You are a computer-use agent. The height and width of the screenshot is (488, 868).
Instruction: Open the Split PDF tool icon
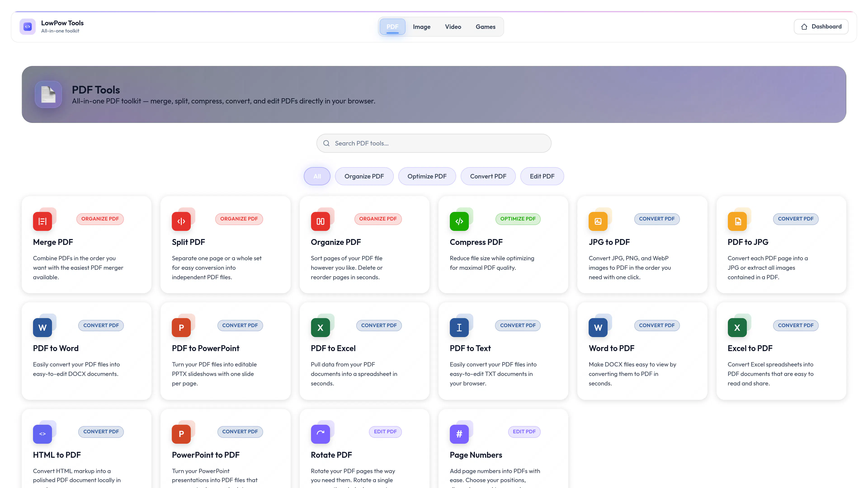pyautogui.click(x=181, y=221)
